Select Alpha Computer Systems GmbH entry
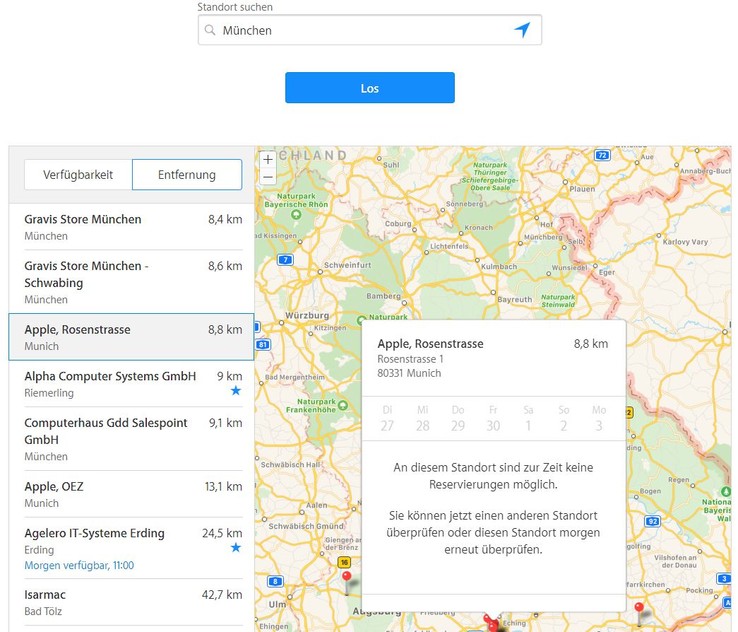The width and height of the screenshot is (738, 632). (x=131, y=384)
